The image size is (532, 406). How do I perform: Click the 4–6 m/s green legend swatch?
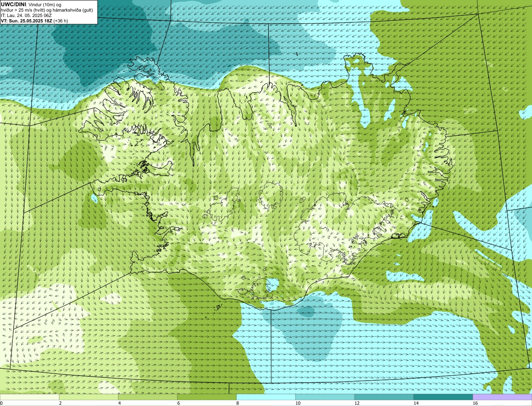[x=148, y=397]
